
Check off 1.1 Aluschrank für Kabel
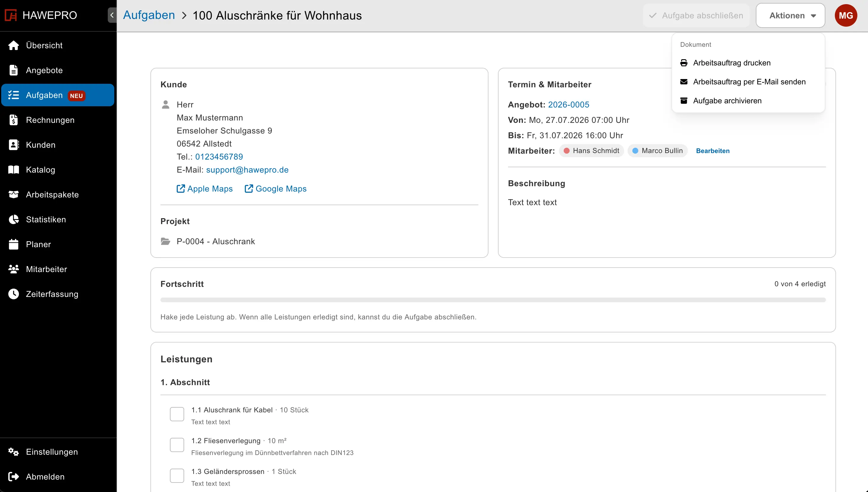pyautogui.click(x=177, y=414)
